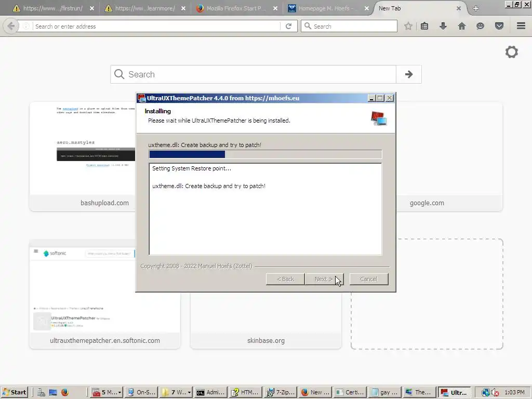Click the network computers quick launch icon
The image size is (532, 399).
click(x=41, y=392)
